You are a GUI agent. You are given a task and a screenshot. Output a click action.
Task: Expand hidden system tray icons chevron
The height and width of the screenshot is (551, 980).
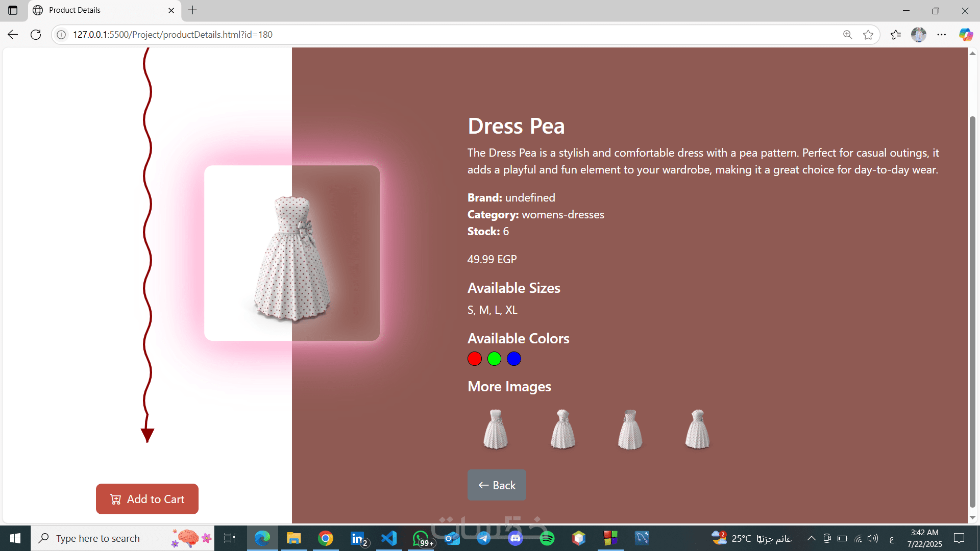click(x=811, y=538)
